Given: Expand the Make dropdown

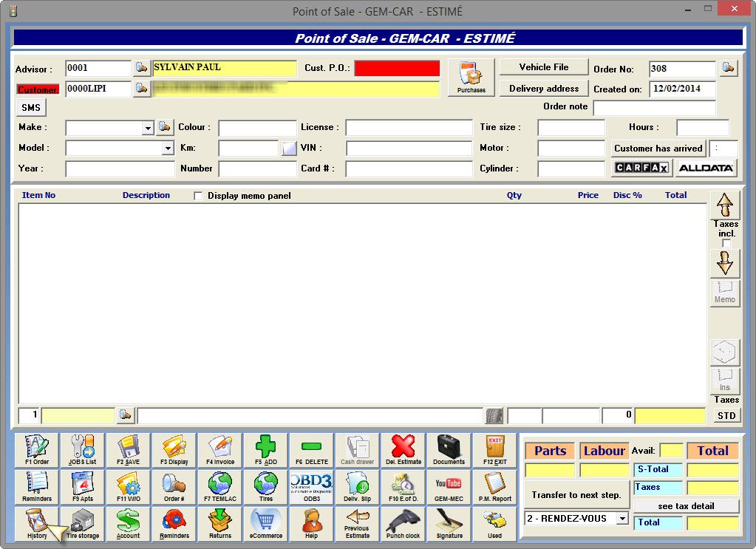Looking at the screenshot, I should pos(148,128).
